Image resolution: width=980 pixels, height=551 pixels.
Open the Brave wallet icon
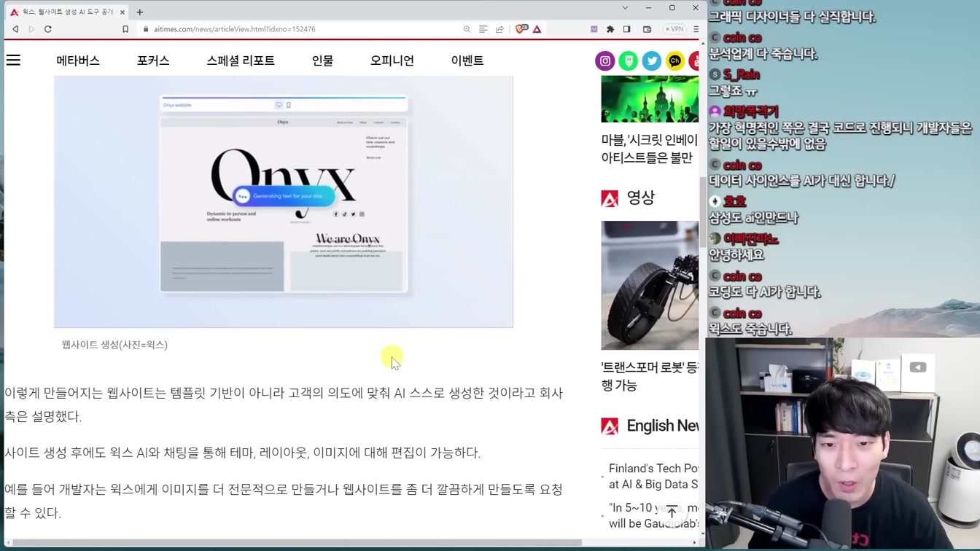tap(647, 29)
